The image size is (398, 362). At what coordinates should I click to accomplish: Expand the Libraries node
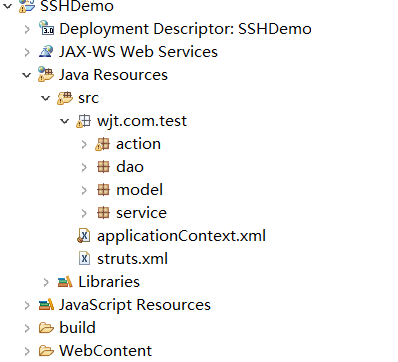46,282
